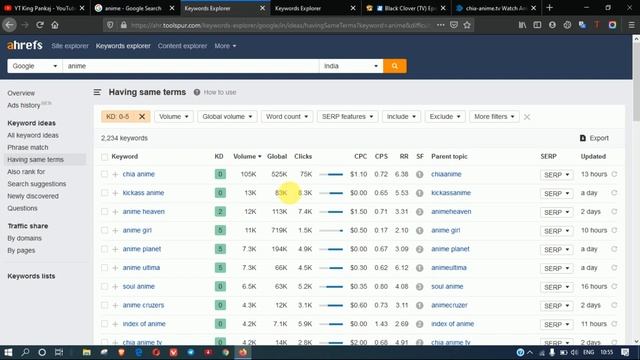The image size is (640, 360).
Task: Open the Overview sidebar link
Action: point(21,93)
